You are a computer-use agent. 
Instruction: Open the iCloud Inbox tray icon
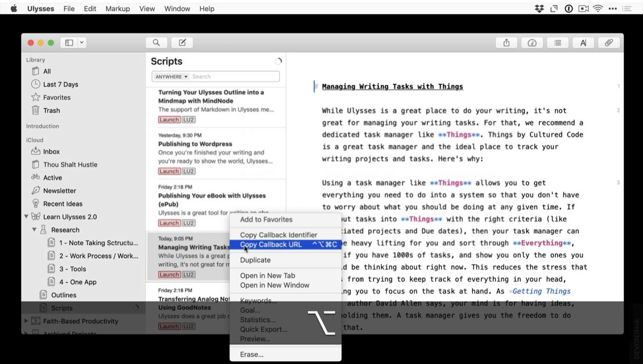coord(36,151)
